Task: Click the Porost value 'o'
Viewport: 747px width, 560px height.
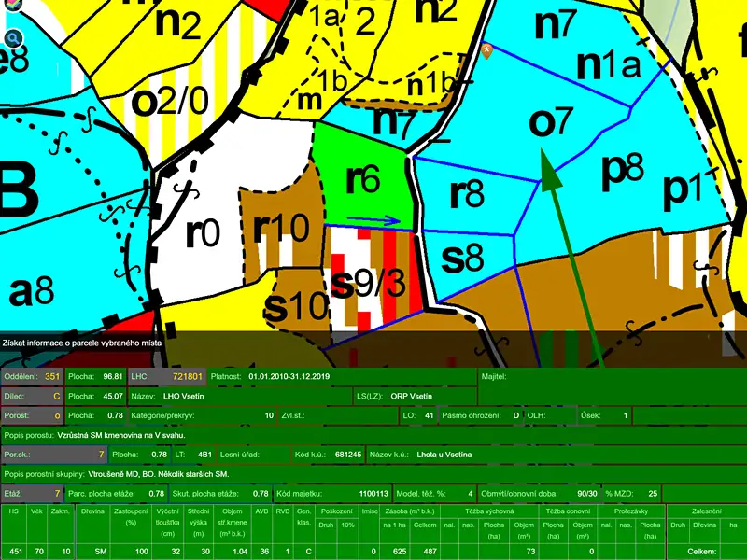Action: 57,415
